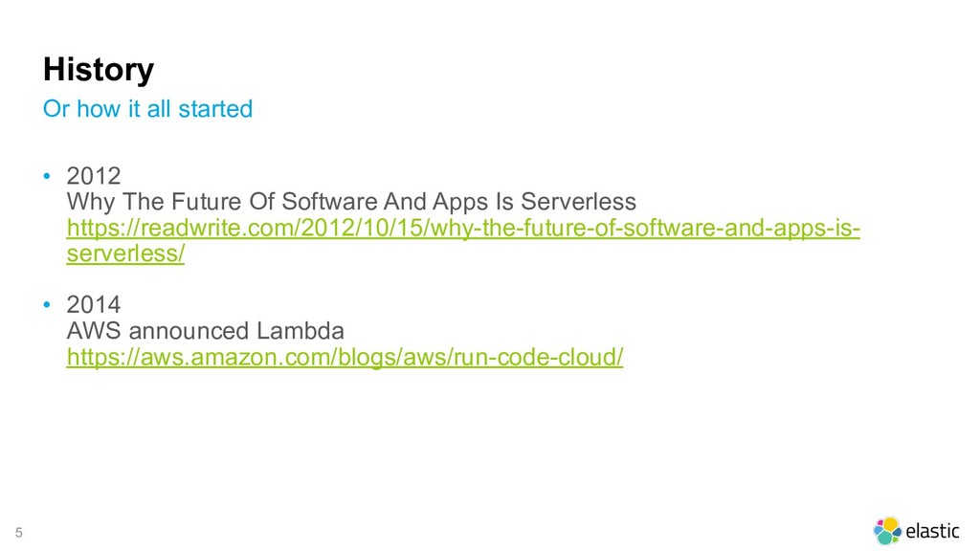
Task: Click the "AWS announced Lambda" line
Action: (206, 330)
